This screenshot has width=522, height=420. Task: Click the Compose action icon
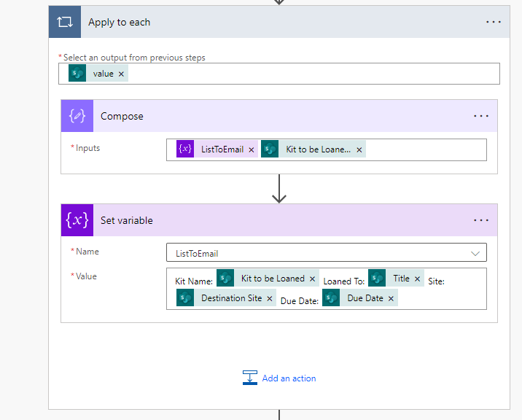pos(77,116)
